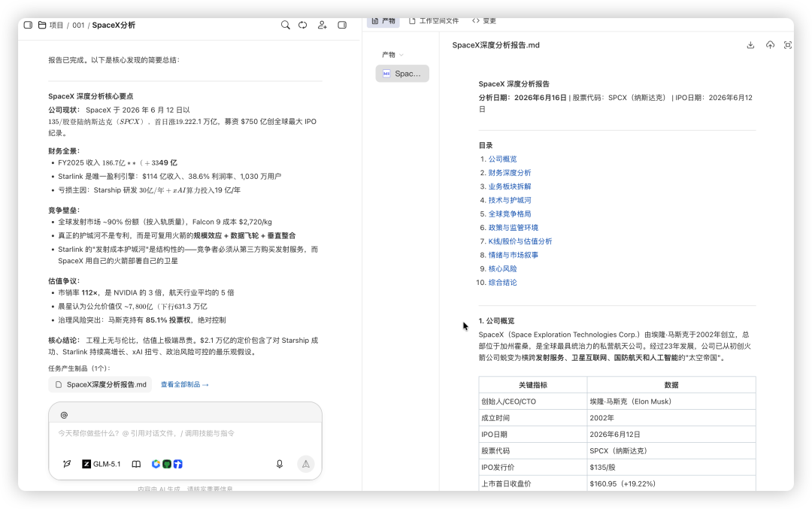Click 查看全部制品 link
The height and width of the screenshot is (509, 812).
185,385
